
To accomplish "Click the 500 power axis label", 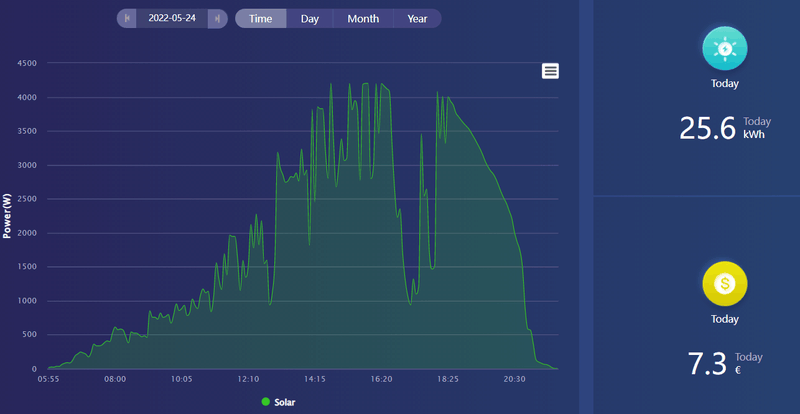I will [x=30, y=335].
